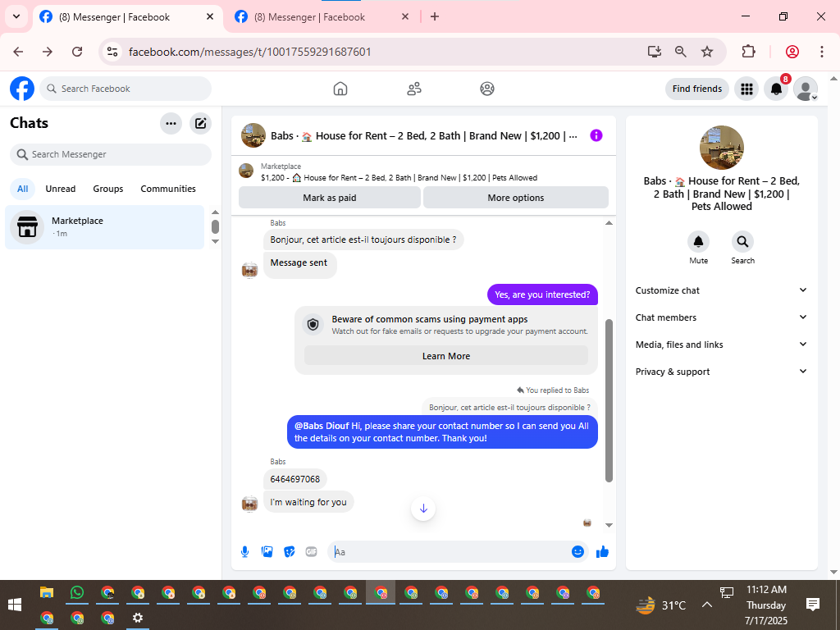Start a new message with compose icon
The width and height of the screenshot is (840, 630).
(201, 124)
